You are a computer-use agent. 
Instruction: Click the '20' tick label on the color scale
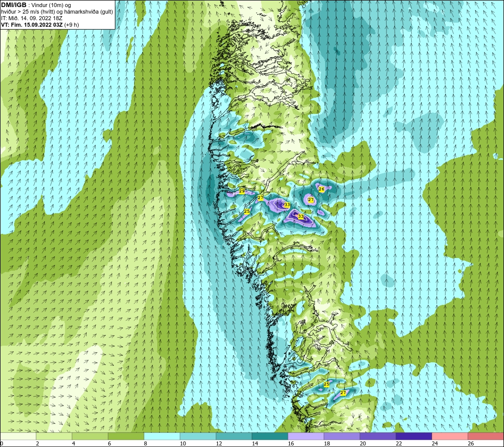click(x=363, y=443)
